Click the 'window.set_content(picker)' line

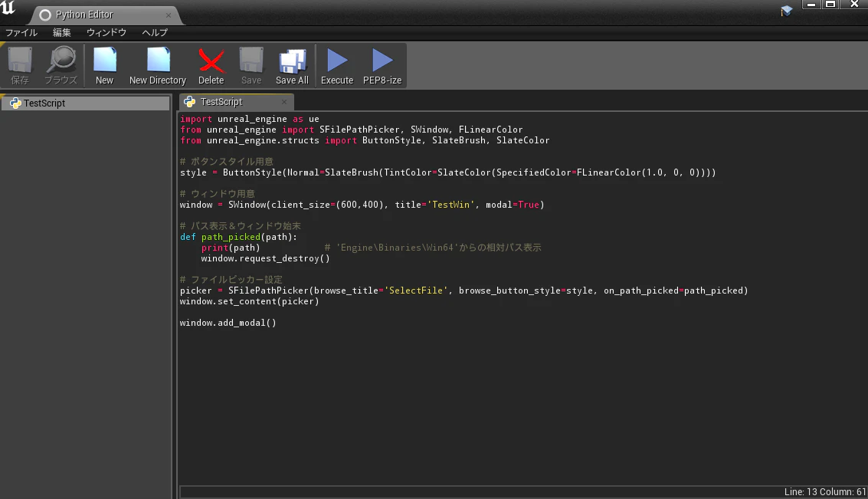[249, 302]
